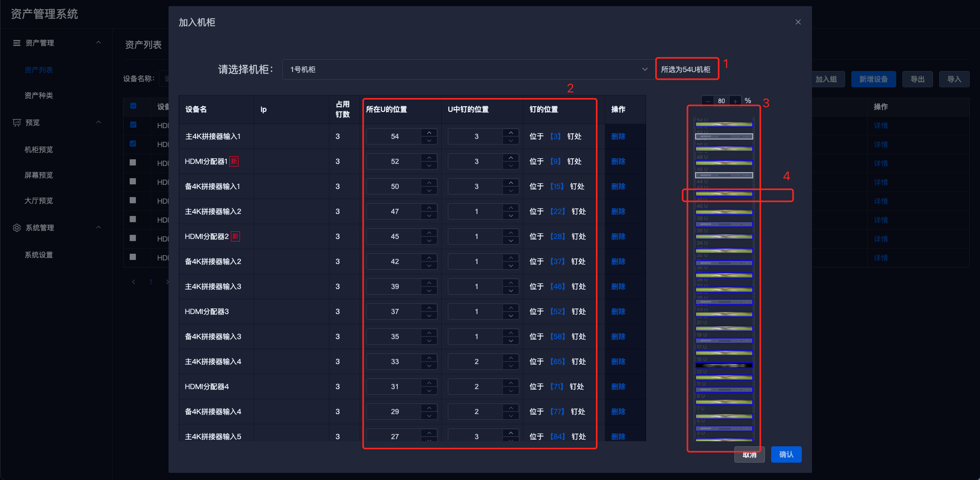Open 系统设置 in the sidebar
Viewport: 980px width, 480px height.
pos(39,255)
